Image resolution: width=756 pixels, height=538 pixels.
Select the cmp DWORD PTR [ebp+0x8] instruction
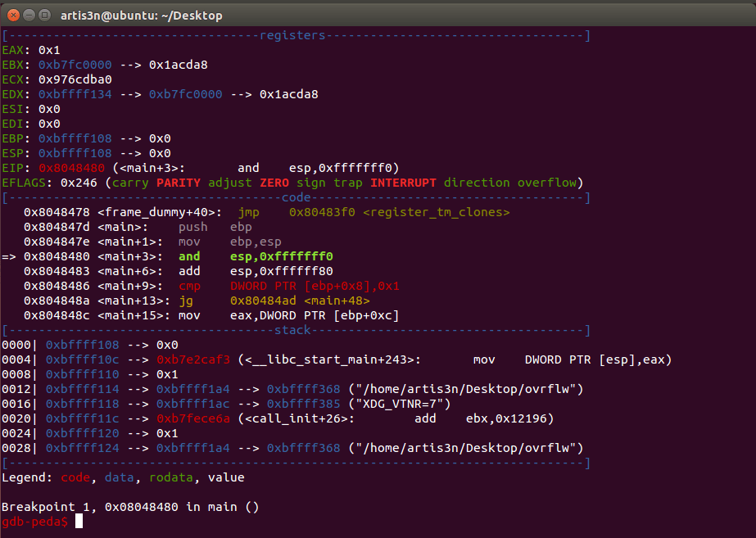point(289,286)
